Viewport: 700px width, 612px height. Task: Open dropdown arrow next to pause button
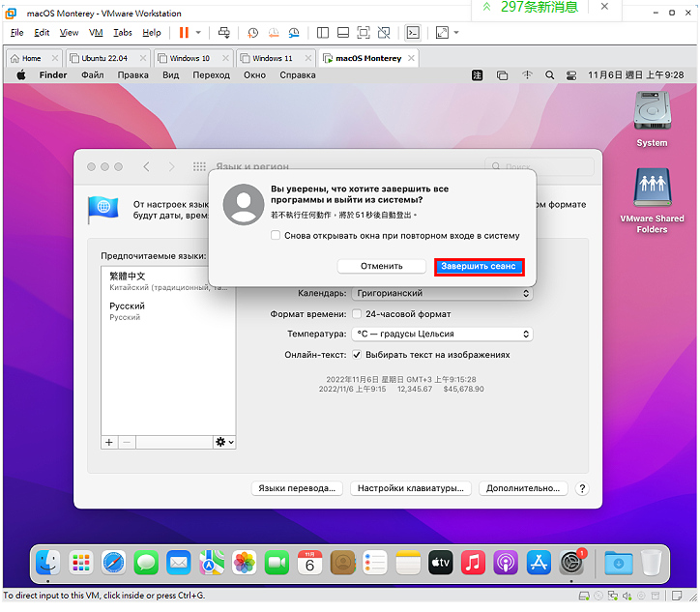(x=198, y=33)
